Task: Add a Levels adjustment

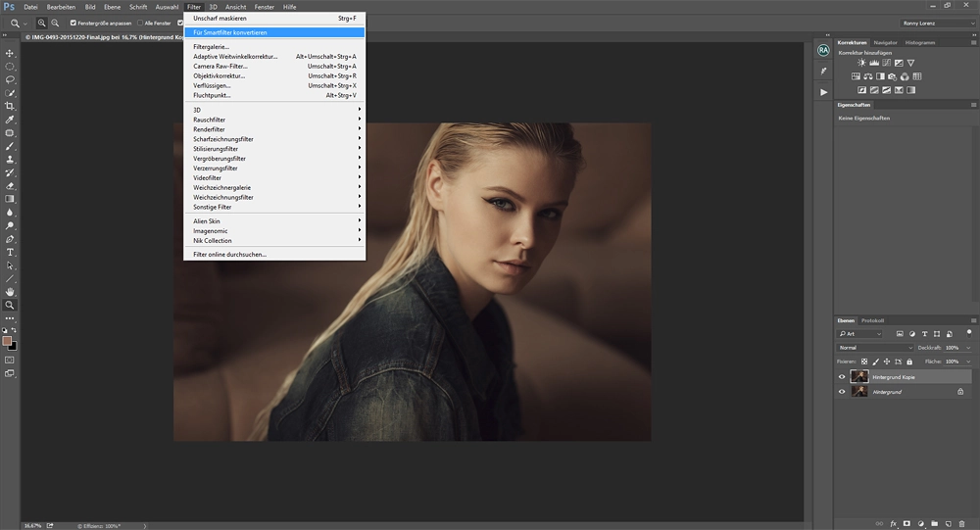Action: (874, 63)
